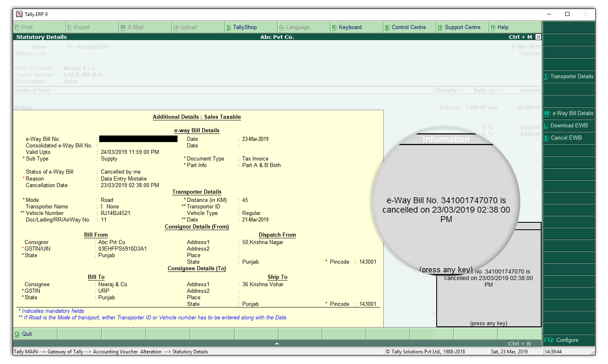Click the Ctrl + M label in header
Image resolution: width=608 pixels, height=364 pixels.
[x=520, y=37]
